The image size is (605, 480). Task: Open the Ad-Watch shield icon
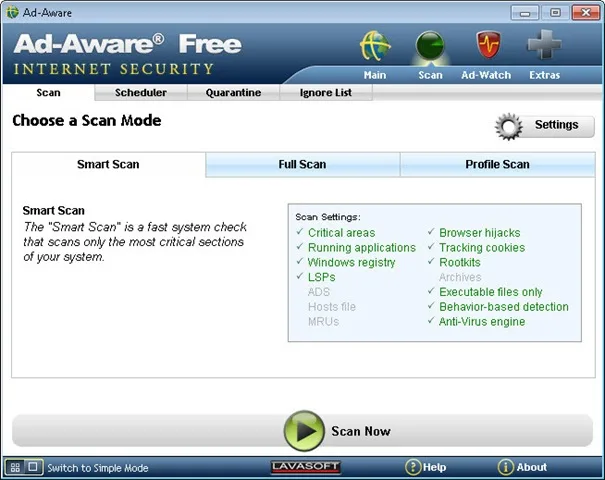(488, 45)
